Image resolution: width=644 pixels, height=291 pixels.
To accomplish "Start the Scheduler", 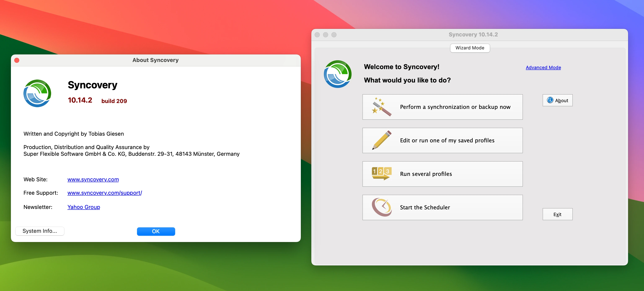I will [442, 207].
